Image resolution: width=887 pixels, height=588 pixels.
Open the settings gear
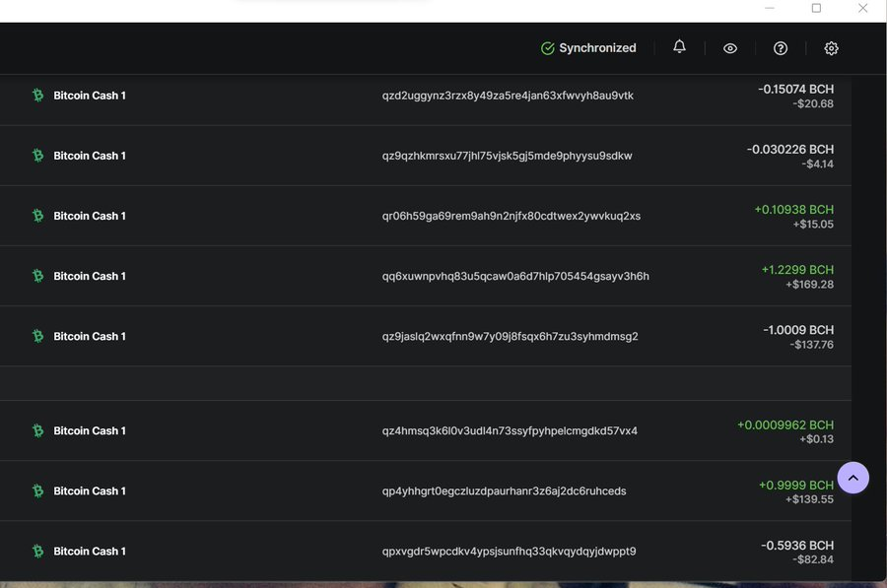click(x=831, y=48)
